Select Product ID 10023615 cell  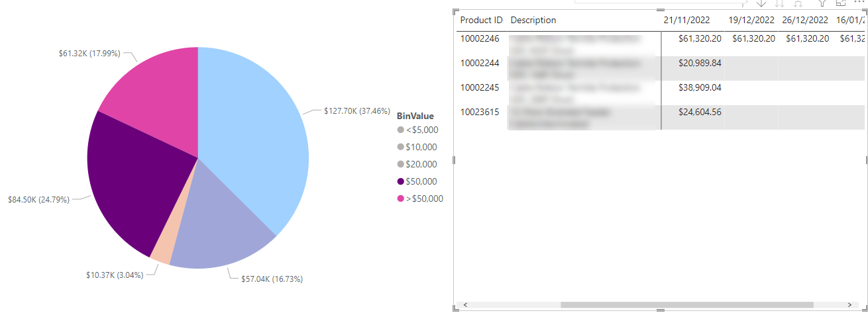[x=480, y=112]
